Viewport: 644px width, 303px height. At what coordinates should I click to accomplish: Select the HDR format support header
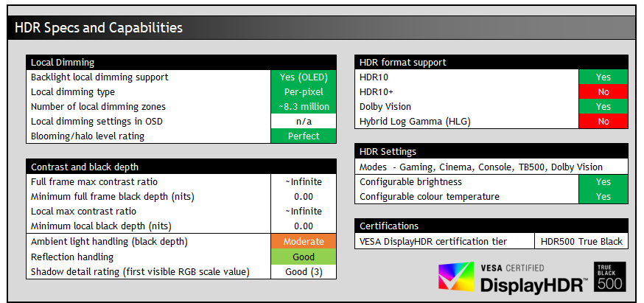pos(491,63)
